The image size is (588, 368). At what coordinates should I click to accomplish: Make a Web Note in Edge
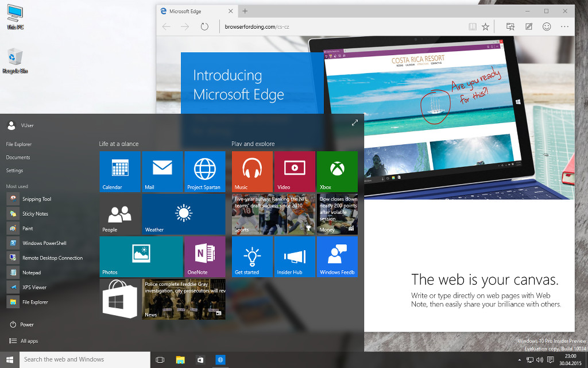click(529, 26)
